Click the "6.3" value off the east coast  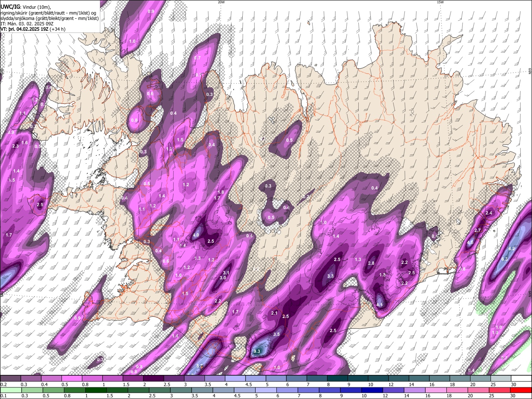pos(505,259)
